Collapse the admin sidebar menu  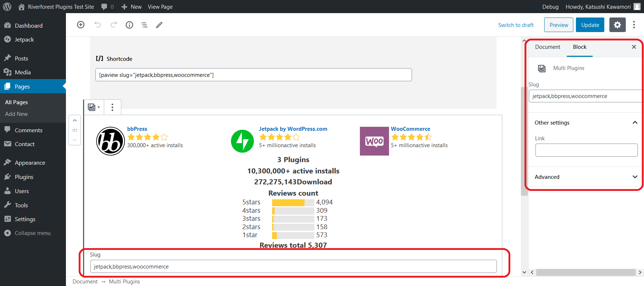33,233
